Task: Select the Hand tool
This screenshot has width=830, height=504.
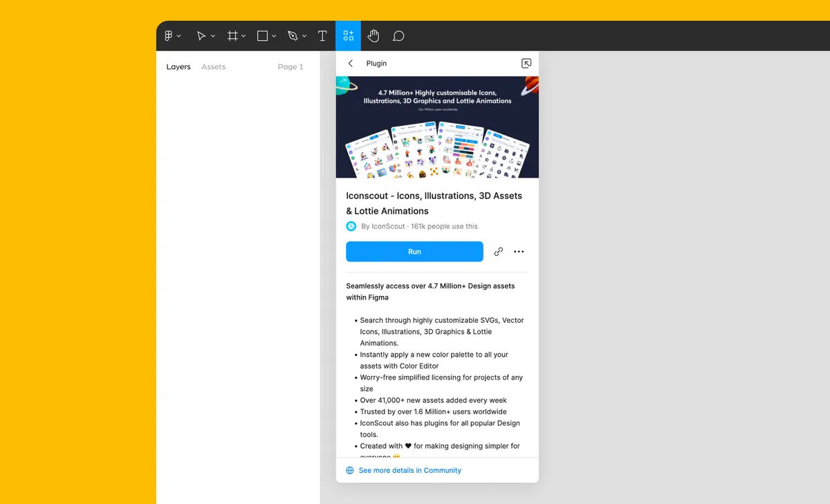Action: pos(373,35)
